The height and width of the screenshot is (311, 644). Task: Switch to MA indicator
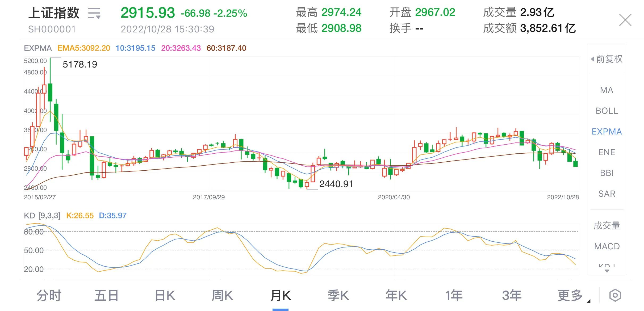[x=607, y=90]
